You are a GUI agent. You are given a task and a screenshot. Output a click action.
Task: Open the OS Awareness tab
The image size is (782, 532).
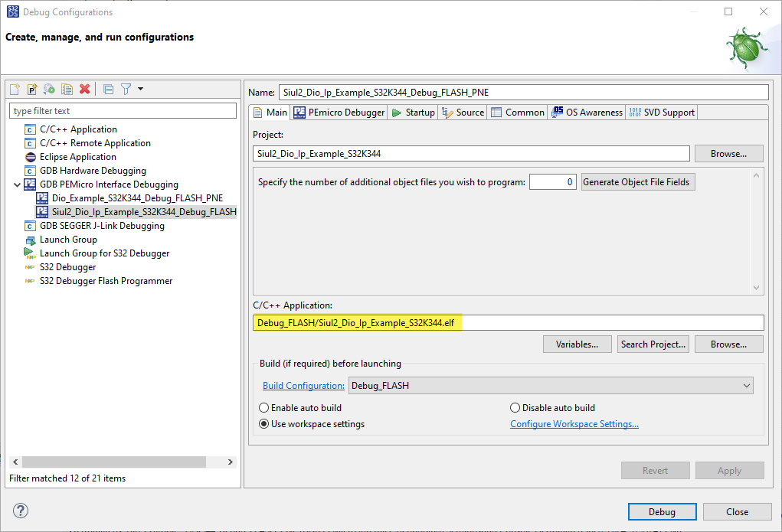click(587, 113)
